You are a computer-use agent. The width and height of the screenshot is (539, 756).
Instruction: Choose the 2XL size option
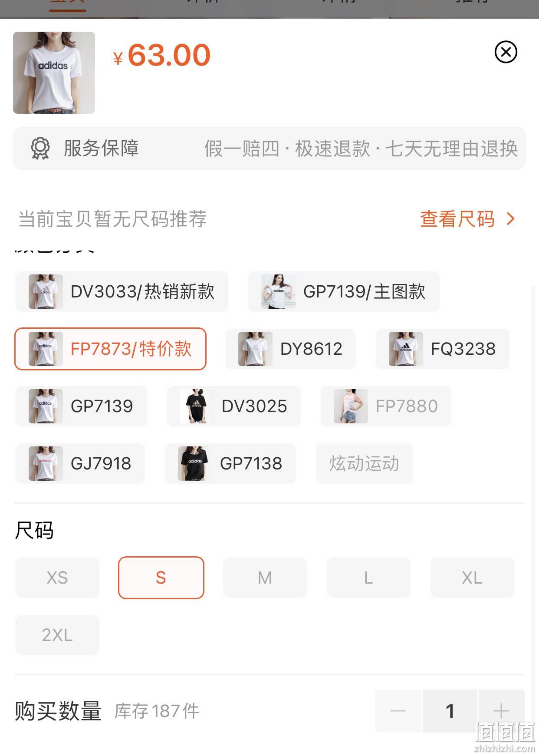tap(57, 635)
